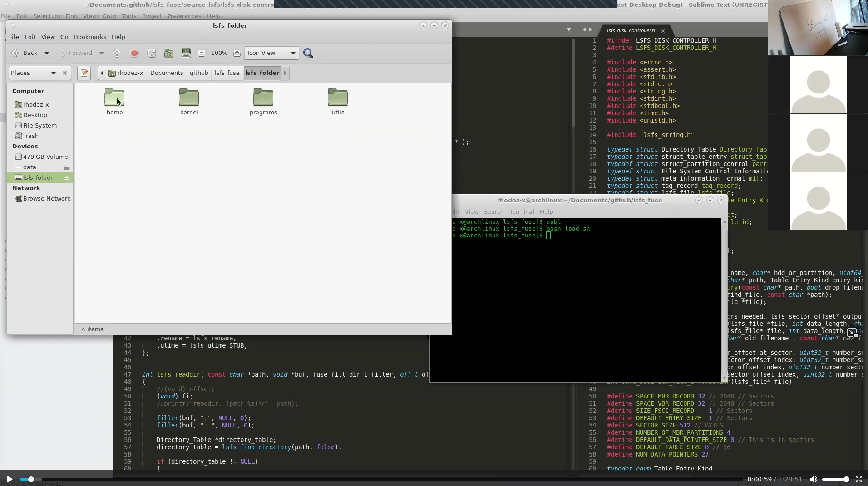Close the lsfs_disk_controller.h tab
Image resolution: width=868 pixels, height=486 pixels.
coord(663,31)
